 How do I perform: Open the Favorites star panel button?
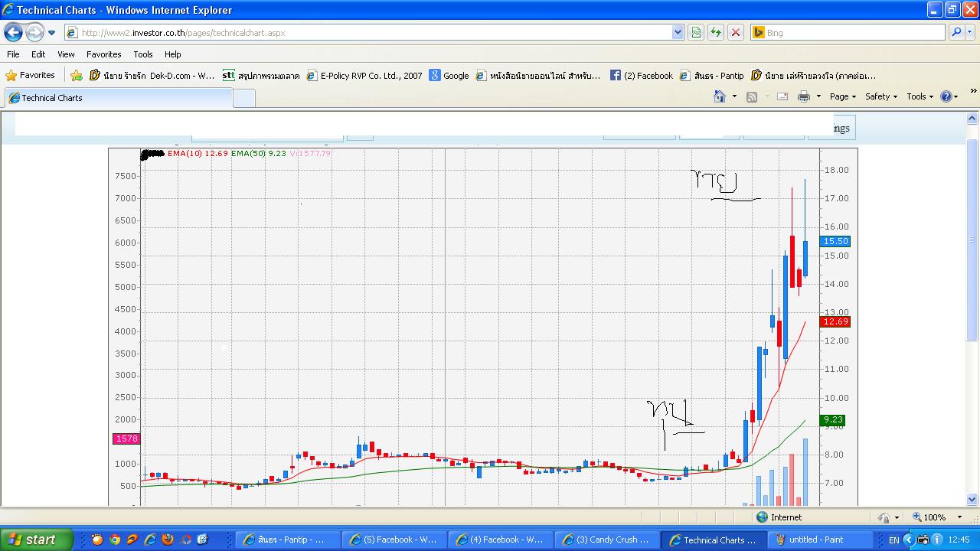tap(31, 75)
